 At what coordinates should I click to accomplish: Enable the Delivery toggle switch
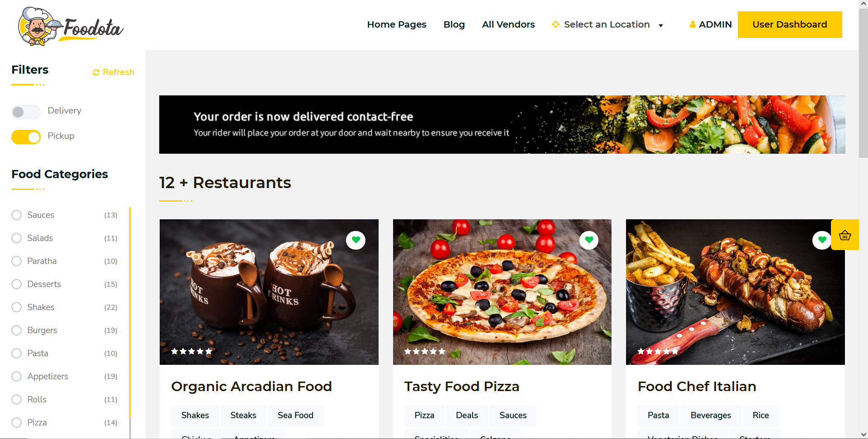coord(26,112)
